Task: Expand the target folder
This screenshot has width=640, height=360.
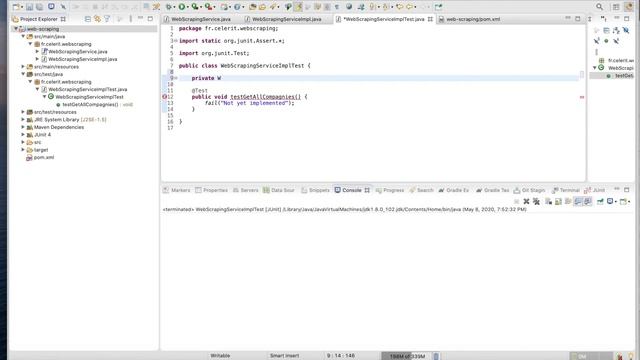Action: point(23,150)
